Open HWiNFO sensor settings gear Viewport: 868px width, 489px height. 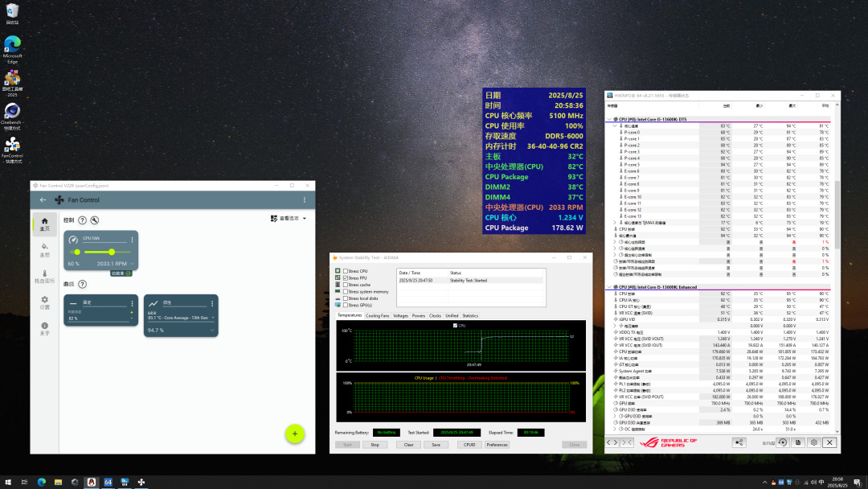tap(813, 442)
